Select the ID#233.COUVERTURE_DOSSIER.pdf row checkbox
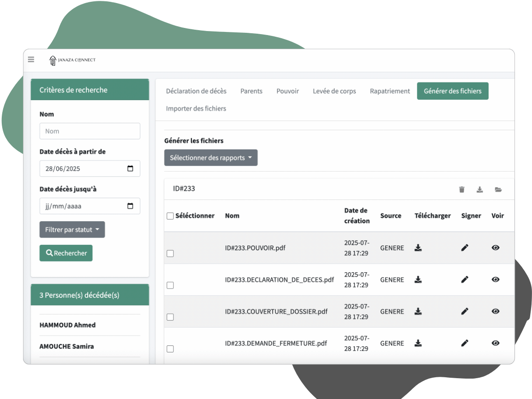The width and height of the screenshot is (532, 399). point(170,317)
